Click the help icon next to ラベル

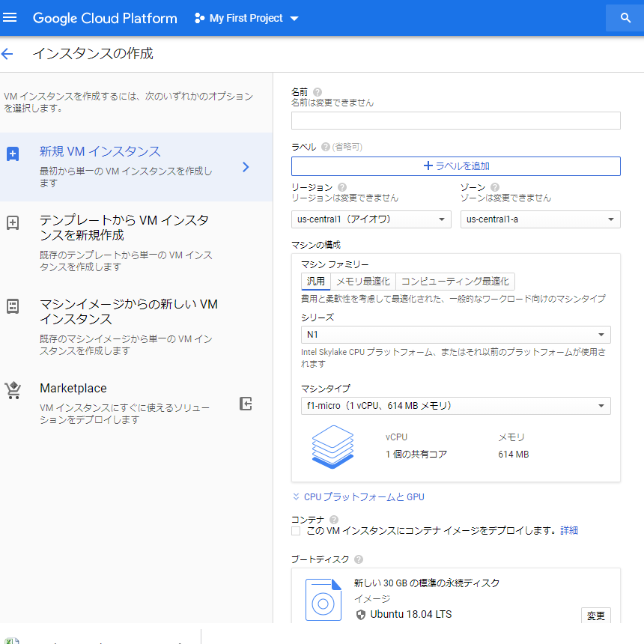click(x=326, y=147)
